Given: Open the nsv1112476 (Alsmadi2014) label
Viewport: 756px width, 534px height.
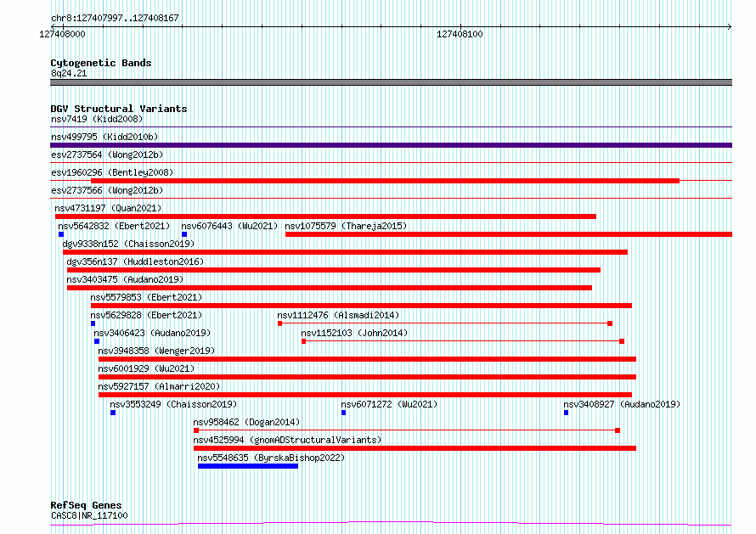Looking at the screenshot, I should 338,315.
